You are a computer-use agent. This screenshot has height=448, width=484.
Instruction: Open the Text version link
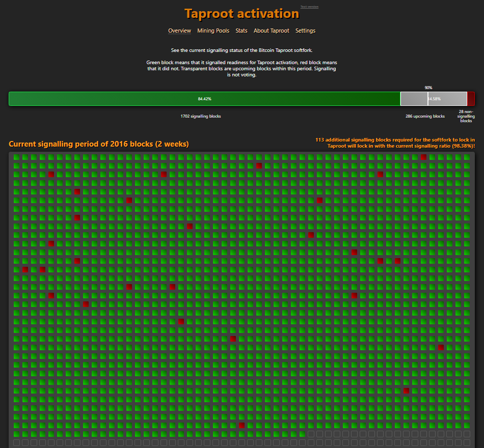[309, 7]
